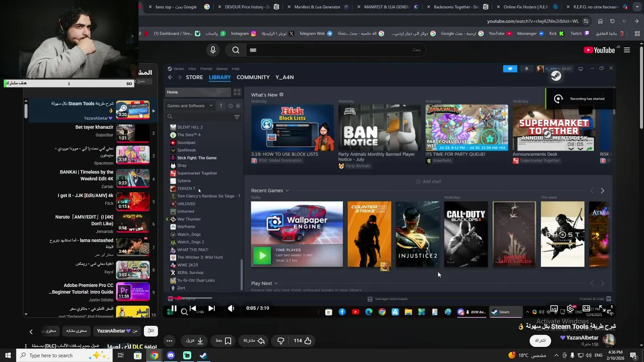This screenshot has height=362, width=644.
Task: Open Twitch bookmark in bookmarks bar
Action: [580, 34]
